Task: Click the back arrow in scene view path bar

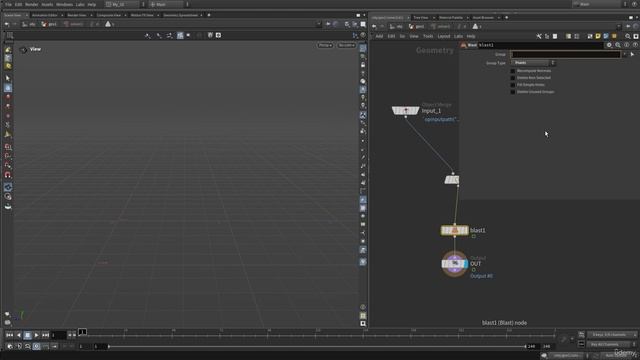Action: click(x=7, y=24)
